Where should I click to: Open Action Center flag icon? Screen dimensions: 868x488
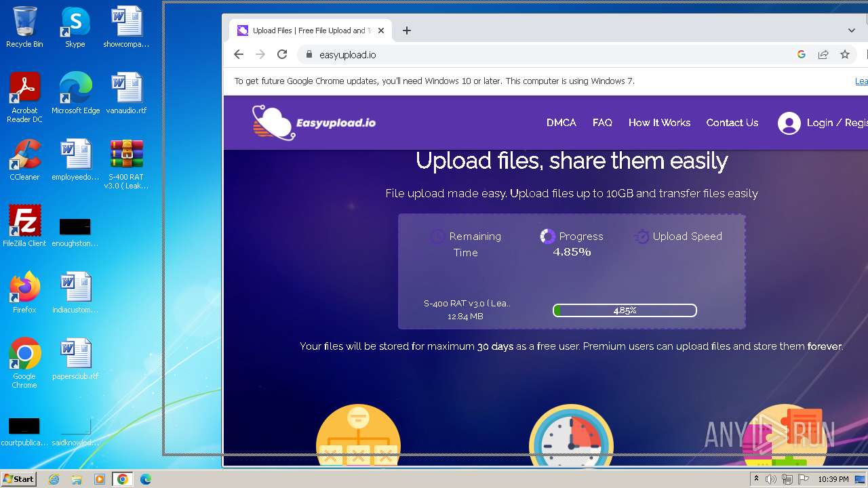click(x=804, y=479)
